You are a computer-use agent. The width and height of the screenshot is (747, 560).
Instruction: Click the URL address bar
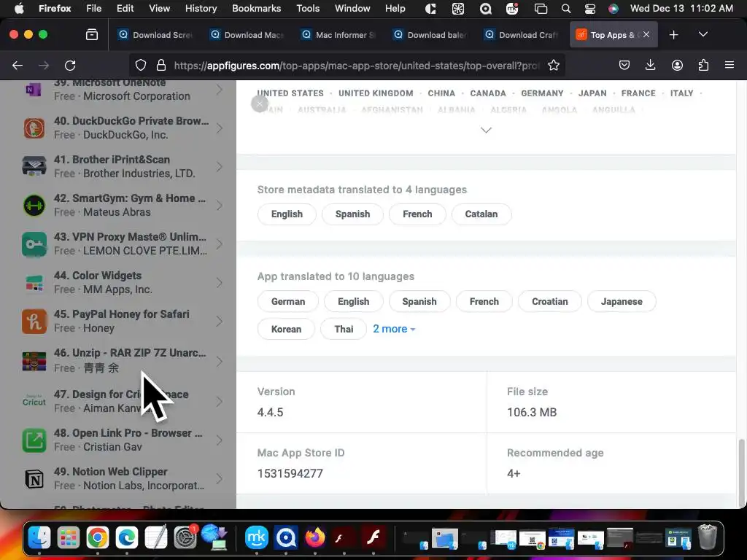[x=356, y=65]
